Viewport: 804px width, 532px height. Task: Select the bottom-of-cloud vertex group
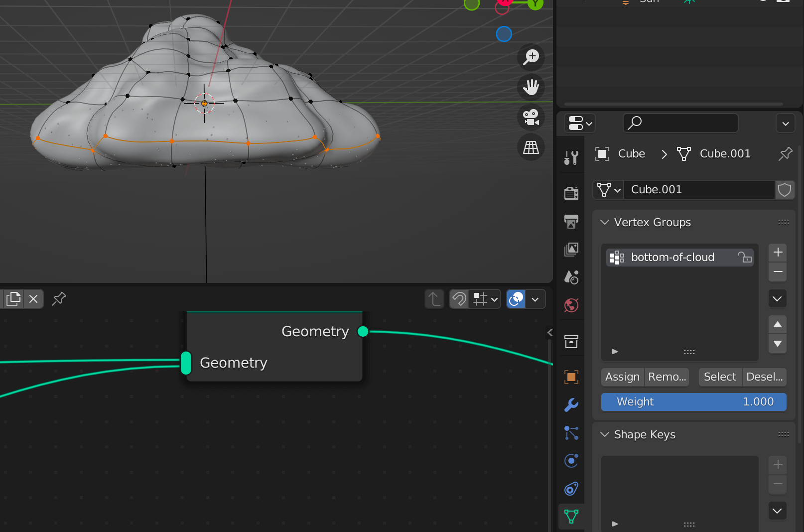point(679,258)
